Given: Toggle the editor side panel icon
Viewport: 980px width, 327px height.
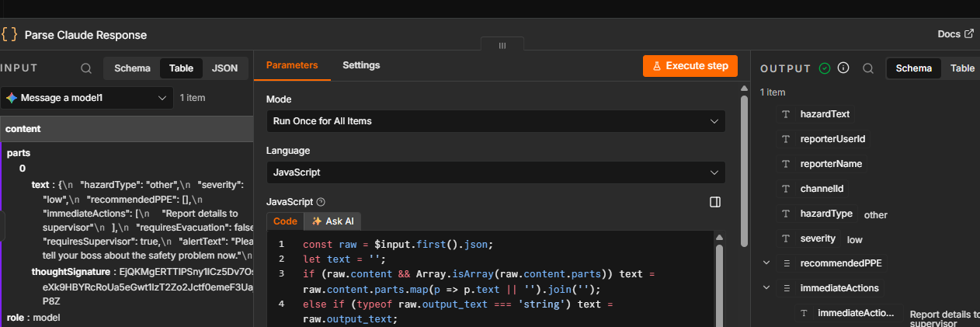Looking at the screenshot, I should coord(715,202).
